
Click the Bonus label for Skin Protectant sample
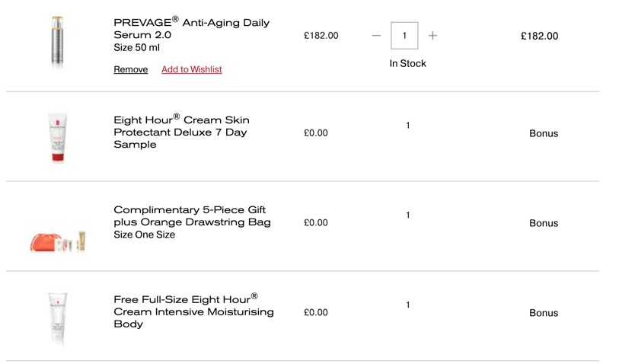point(544,133)
